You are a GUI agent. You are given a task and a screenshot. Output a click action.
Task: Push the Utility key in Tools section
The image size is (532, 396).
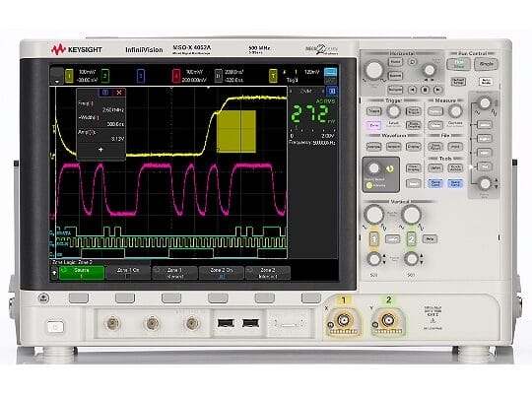[x=435, y=168]
